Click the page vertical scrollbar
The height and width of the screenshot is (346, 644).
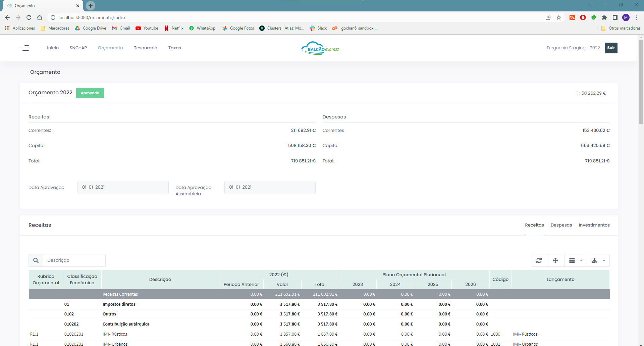(641, 82)
